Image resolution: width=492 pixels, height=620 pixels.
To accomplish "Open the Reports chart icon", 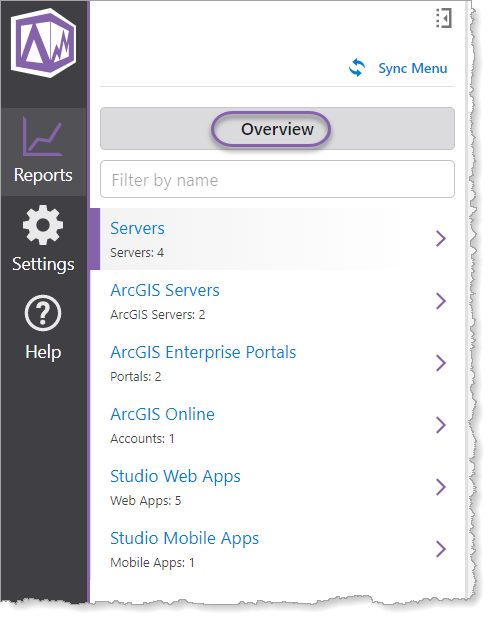I will pyautogui.click(x=43, y=136).
